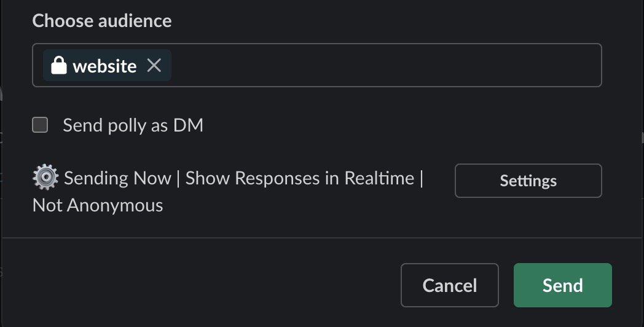Click the 'Send polly as DM' label
The height and width of the screenshot is (327, 644).
point(133,126)
